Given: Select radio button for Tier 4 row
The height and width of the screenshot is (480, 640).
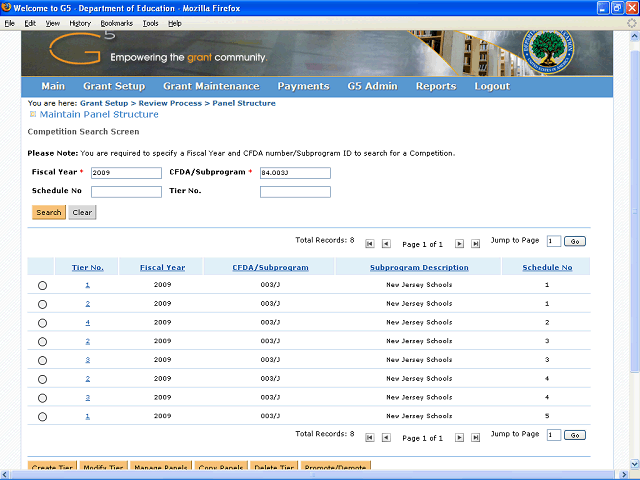Looking at the screenshot, I should [42, 323].
